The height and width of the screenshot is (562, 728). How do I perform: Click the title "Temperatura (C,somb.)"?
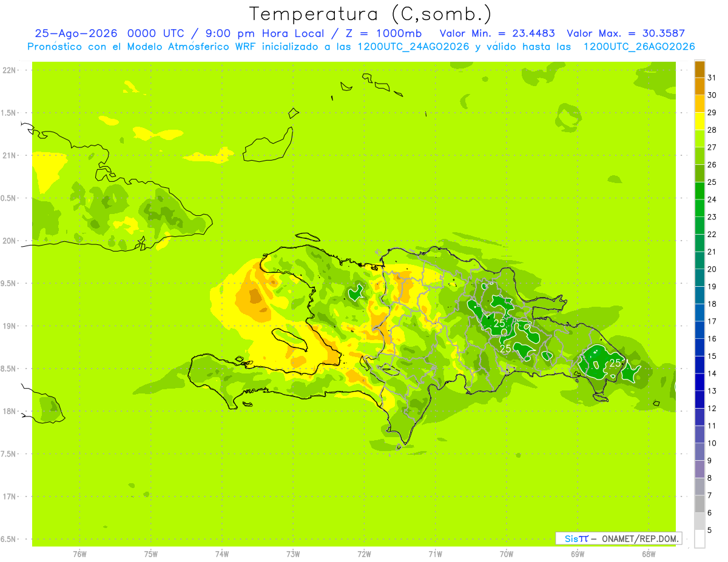pos(370,14)
